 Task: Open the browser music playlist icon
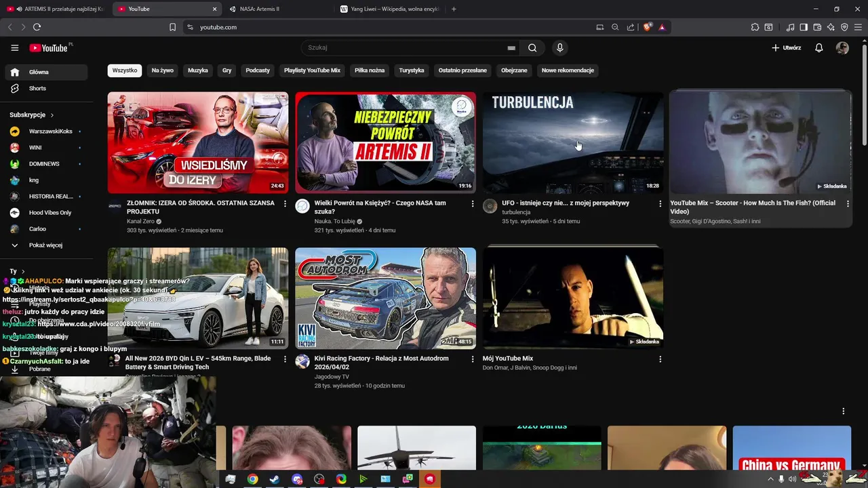coord(790,27)
